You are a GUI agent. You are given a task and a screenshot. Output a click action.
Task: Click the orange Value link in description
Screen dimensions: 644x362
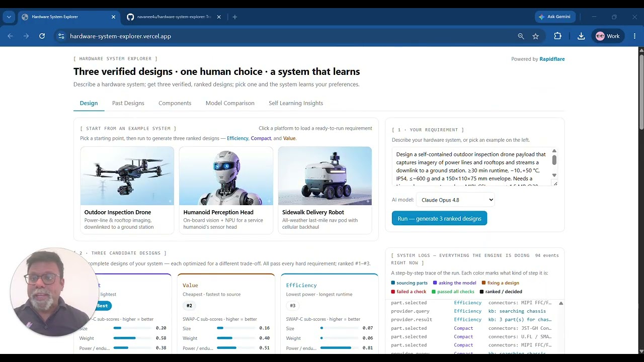(289, 138)
